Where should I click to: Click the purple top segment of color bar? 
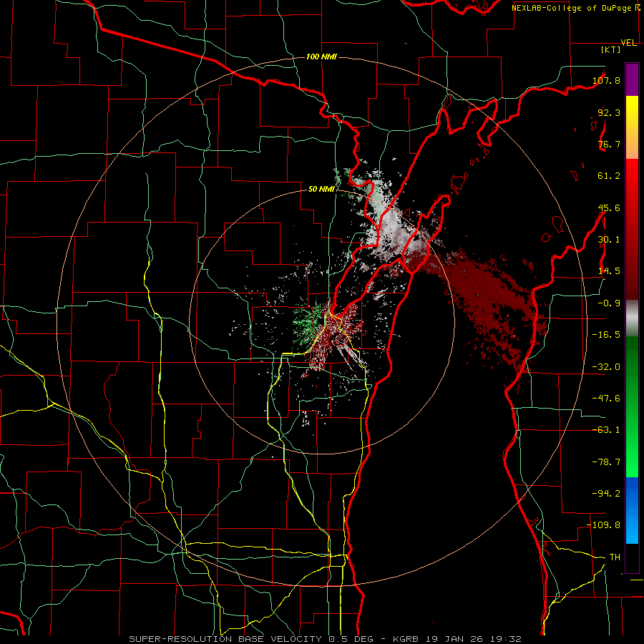(x=632, y=79)
